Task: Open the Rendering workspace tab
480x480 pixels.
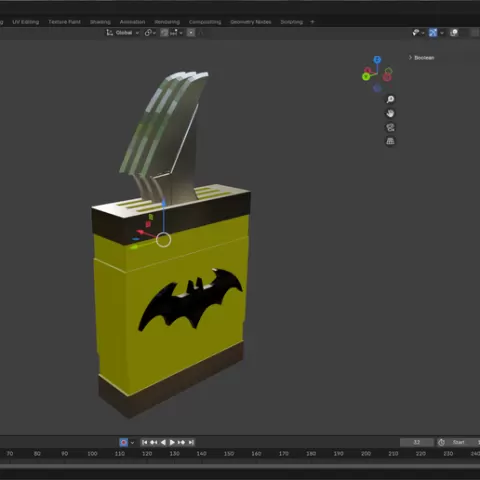Action: point(167,22)
